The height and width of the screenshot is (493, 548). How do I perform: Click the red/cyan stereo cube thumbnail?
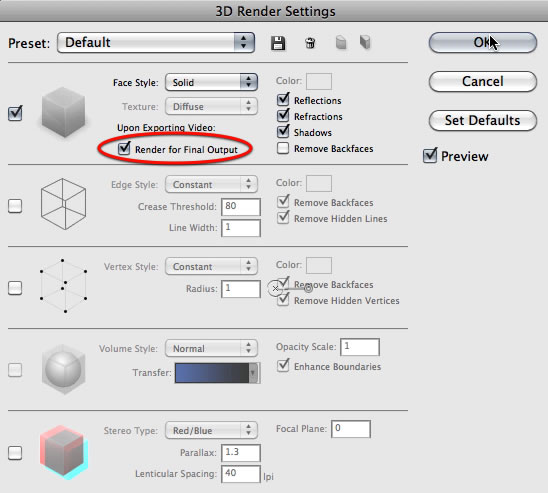point(64,451)
